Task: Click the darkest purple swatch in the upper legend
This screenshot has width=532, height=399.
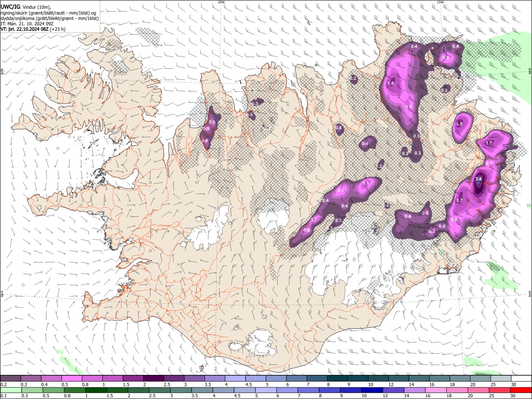Action: [153, 379]
